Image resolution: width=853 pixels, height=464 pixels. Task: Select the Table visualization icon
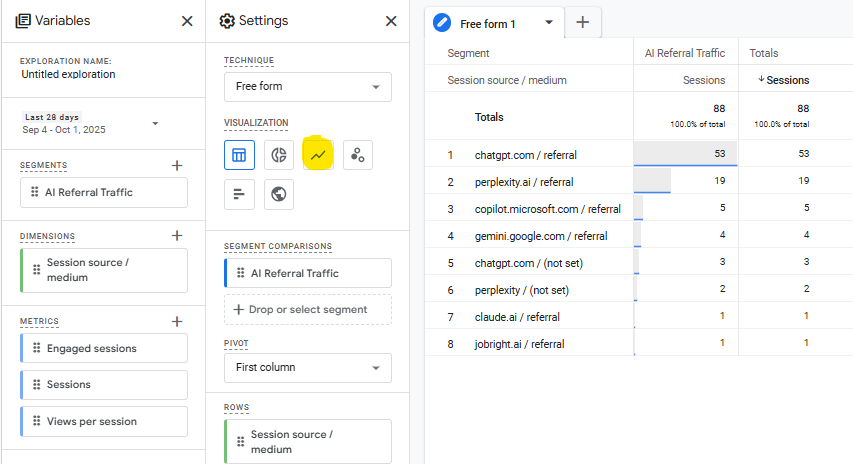[x=239, y=155]
